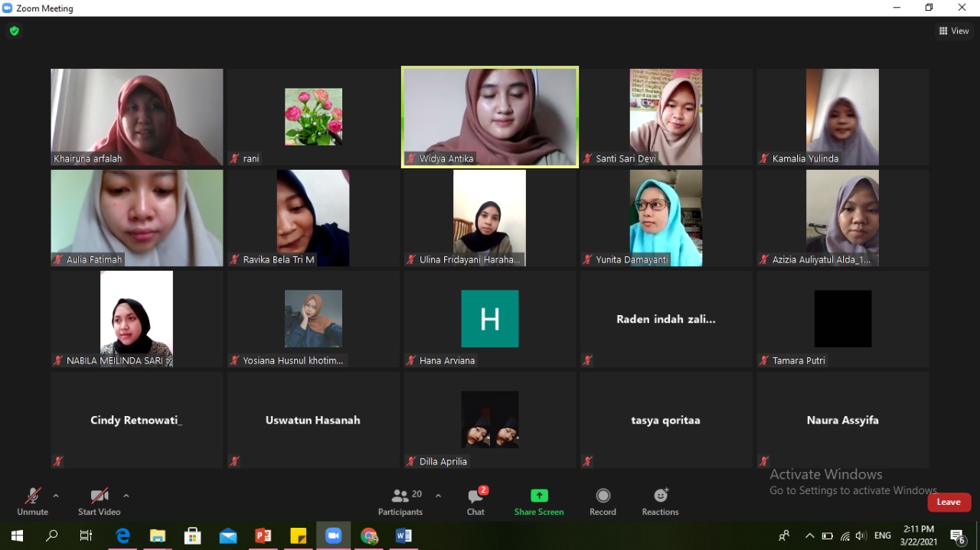Screen dimensions: 980x550
Task: Click the green encryption shield icon
Action: 14,31
